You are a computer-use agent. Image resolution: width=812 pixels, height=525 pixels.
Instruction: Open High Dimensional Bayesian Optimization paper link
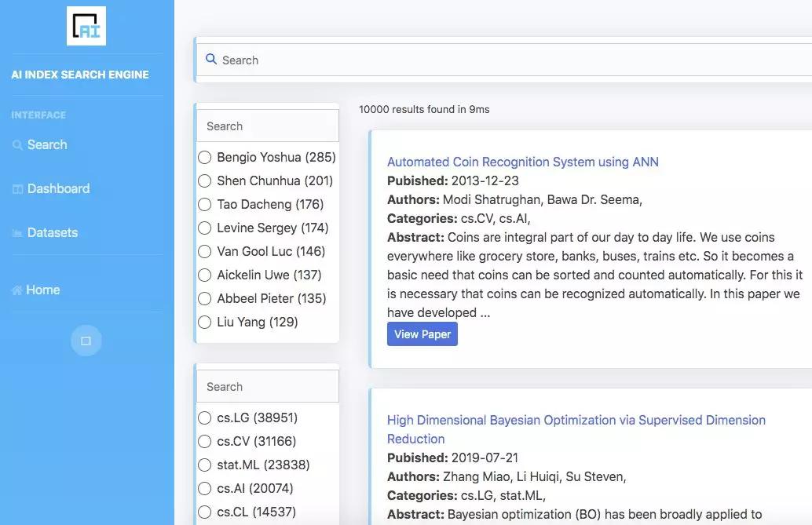point(576,429)
